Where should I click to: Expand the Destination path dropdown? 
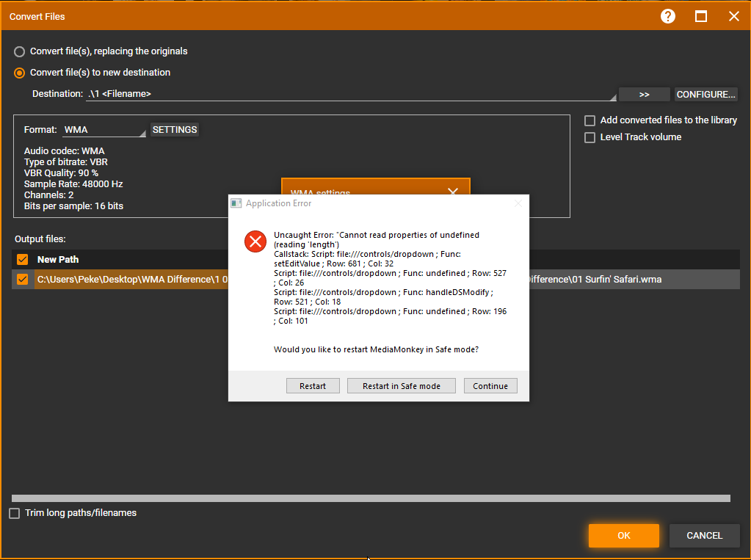point(612,95)
